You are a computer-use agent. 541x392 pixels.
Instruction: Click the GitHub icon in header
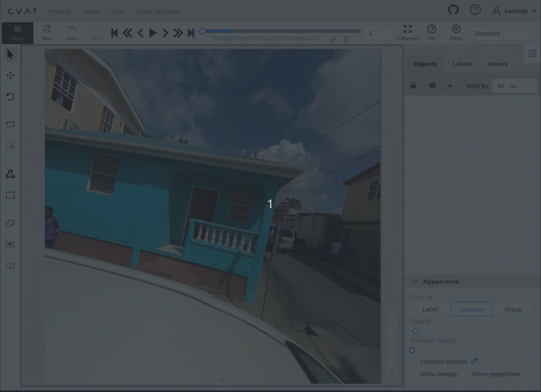click(453, 10)
